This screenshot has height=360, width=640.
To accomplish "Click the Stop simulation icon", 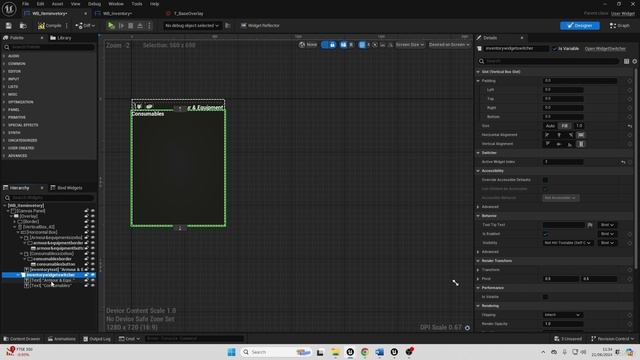I will point(131,26).
